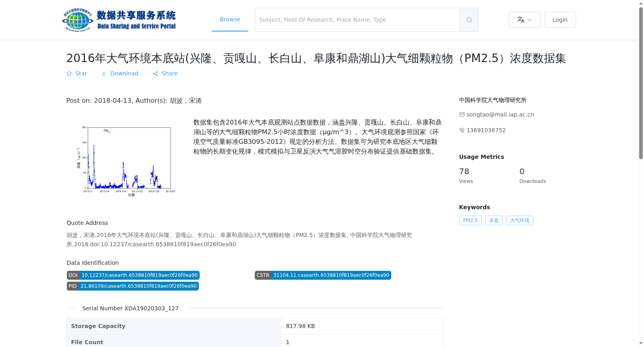Click the File Count row label
Image resolution: width=644 pixels, height=347 pixels.
pyautogui.click(x=87, y=342)
